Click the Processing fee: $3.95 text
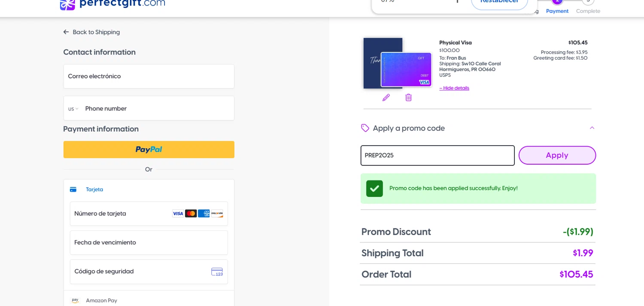This screenshot has height=306, width=644. click(564, 52)
